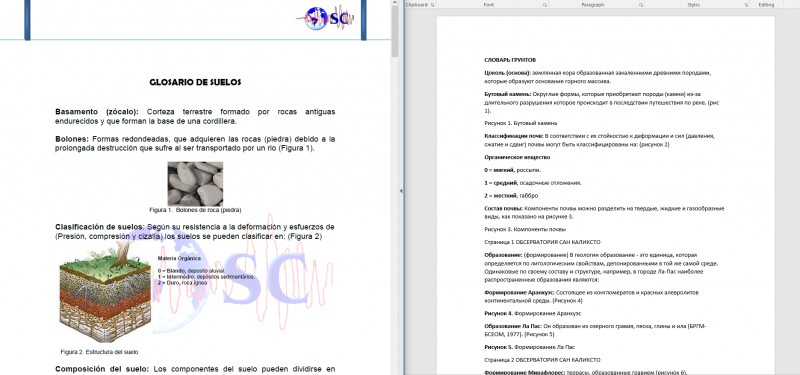The height and width of the screenshot is (375, 800).
Task: Click the PDF viewer vertical scrollbar thumb
Action: 395,32
